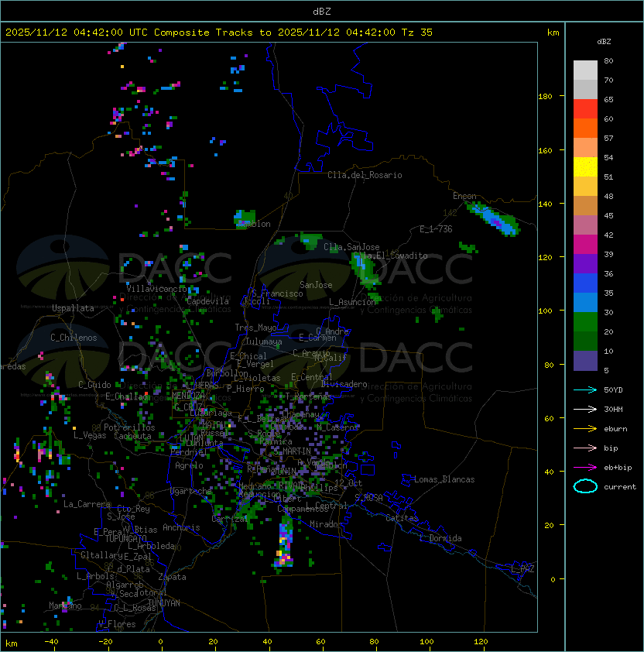The width and height of the screenshot is (644, 652).
Task: Pick the light blue swatch above 30
Action: point(585,302)
